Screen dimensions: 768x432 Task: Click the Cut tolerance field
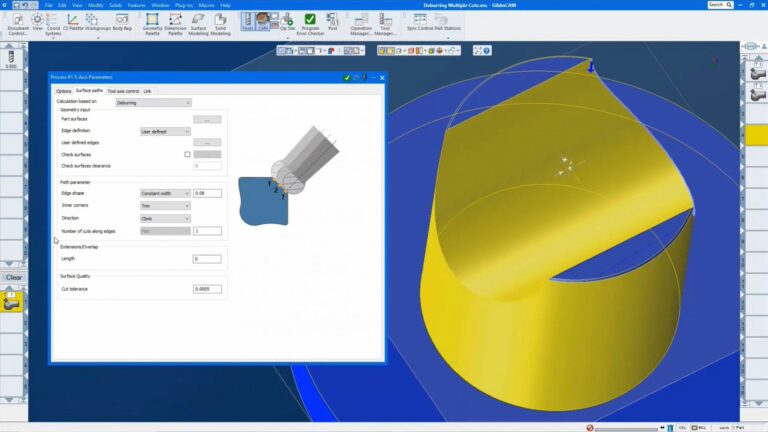coord(207,289)
